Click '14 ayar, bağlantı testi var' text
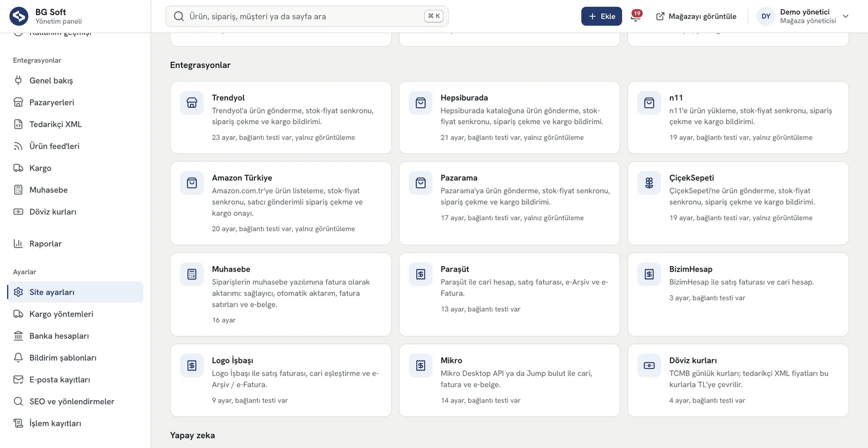The height and width of the screenshot is (448, 868). (x=481, y=401)
